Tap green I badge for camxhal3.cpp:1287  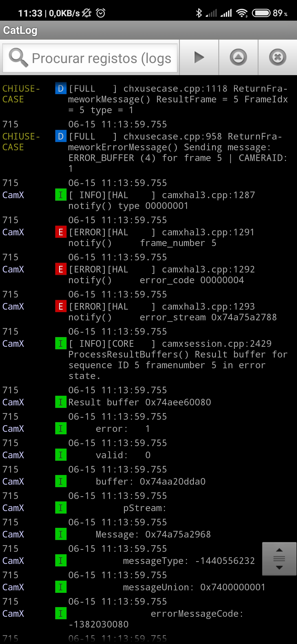pos(61,195)
